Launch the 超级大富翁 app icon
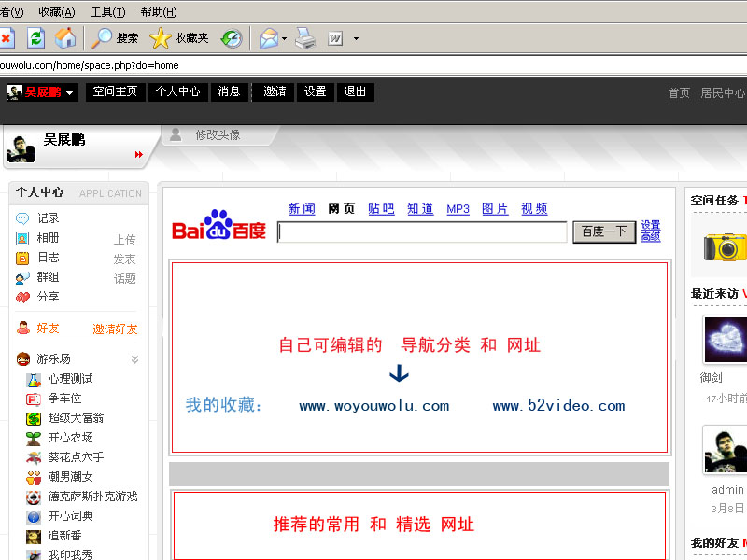 point(34,418)
